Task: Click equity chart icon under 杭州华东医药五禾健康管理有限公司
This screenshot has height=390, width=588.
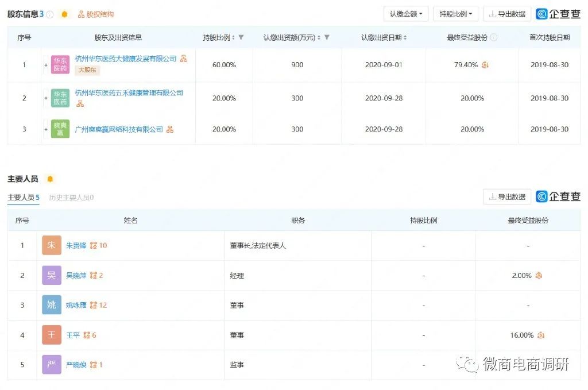Action: click(80, 103)
